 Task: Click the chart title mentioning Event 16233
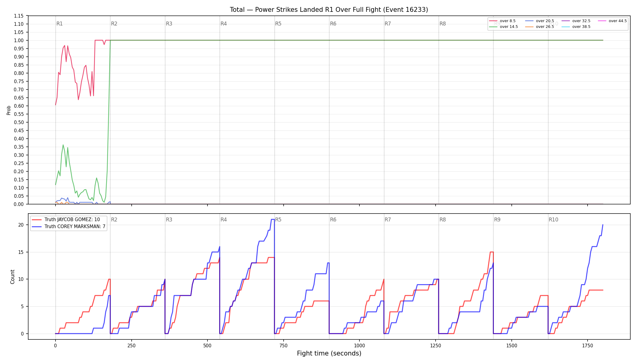pos(329,10)
